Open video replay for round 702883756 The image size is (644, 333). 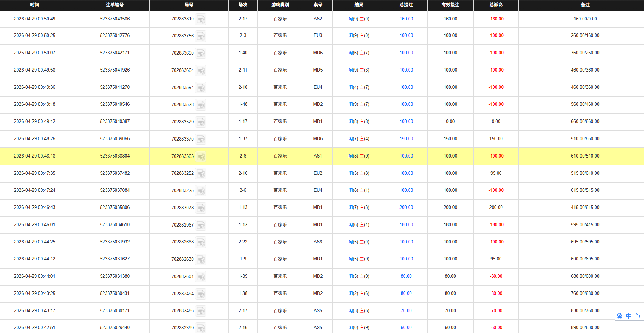[x=201, y=36]
